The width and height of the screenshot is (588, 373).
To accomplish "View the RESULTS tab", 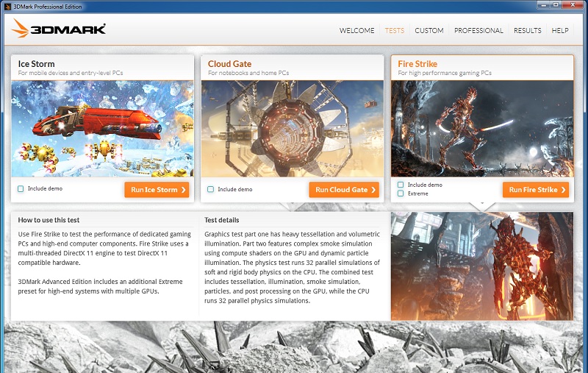I will coord(527,30).
